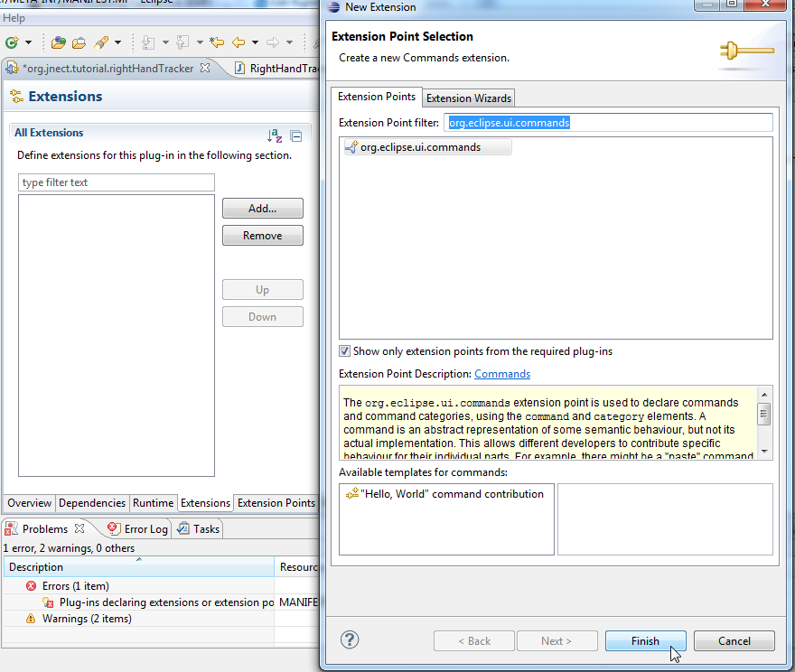
Task: Click the Open Task toolbar icon
Action: click(x=79, y=42)
